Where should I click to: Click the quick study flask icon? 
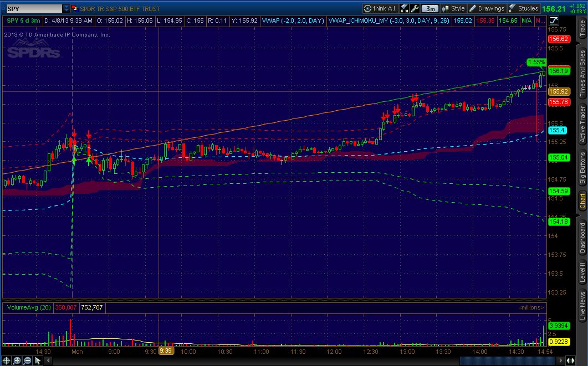[x=404, y=9]
